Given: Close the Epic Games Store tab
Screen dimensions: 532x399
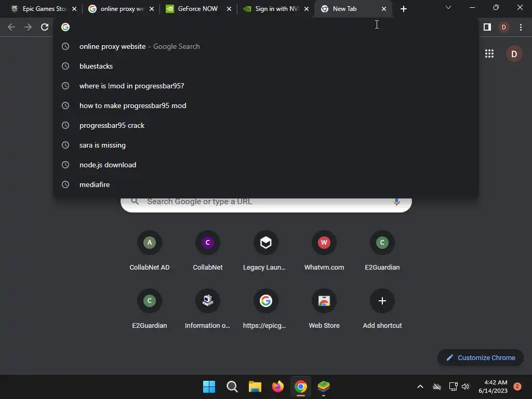Looking at the screenshot, I should (74, 9).
